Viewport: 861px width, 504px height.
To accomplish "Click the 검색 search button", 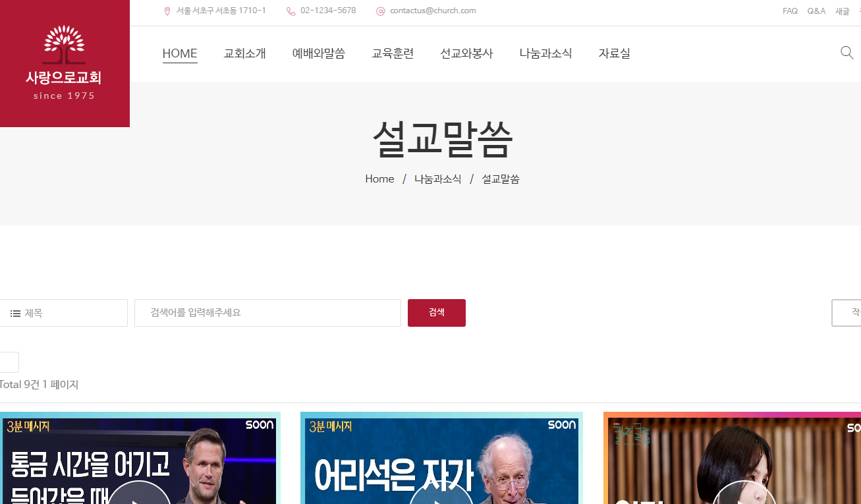I will [x=437, y=313].
